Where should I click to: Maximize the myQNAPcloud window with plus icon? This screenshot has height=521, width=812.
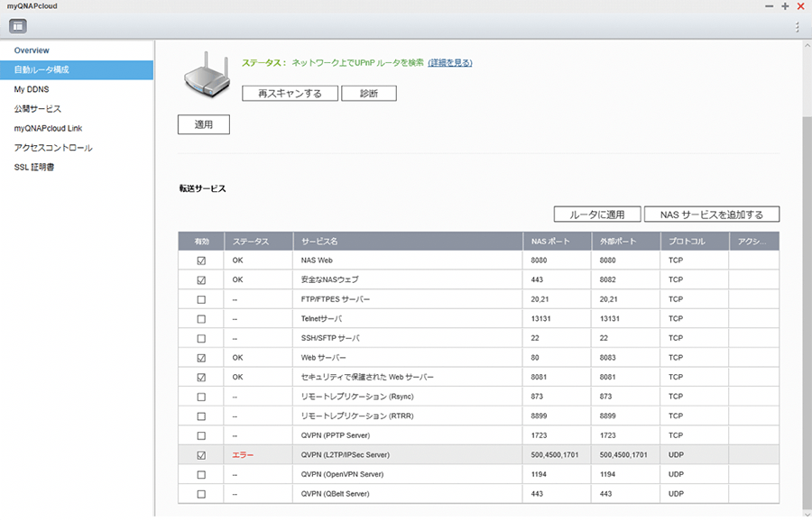point(785,6)
